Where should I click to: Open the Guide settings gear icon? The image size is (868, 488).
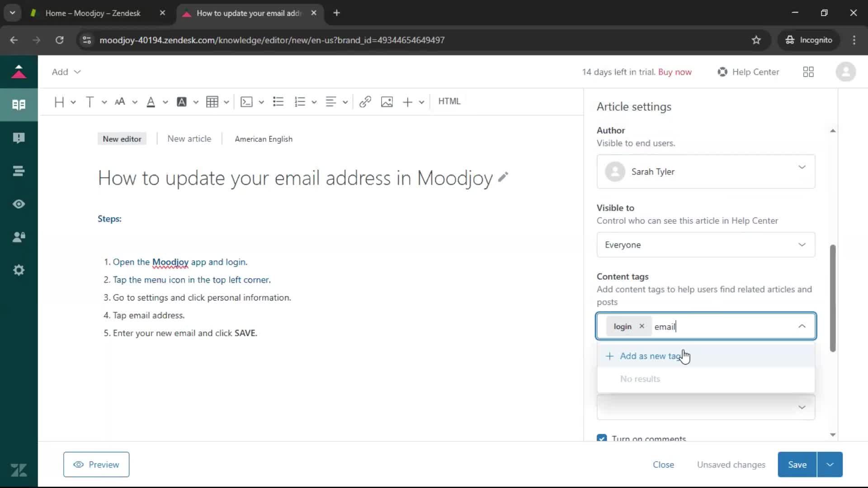(x=19, y=270)
